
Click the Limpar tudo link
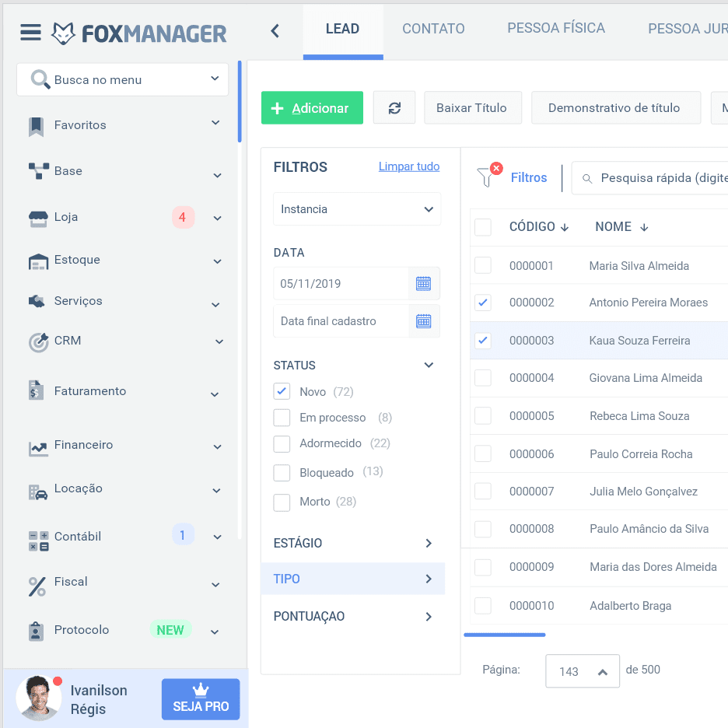click(x=408, y=166)
